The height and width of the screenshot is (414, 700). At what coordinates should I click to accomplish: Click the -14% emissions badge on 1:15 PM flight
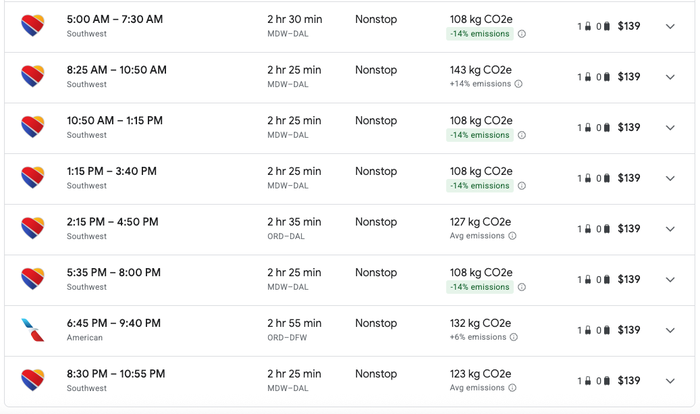point(480,186)
